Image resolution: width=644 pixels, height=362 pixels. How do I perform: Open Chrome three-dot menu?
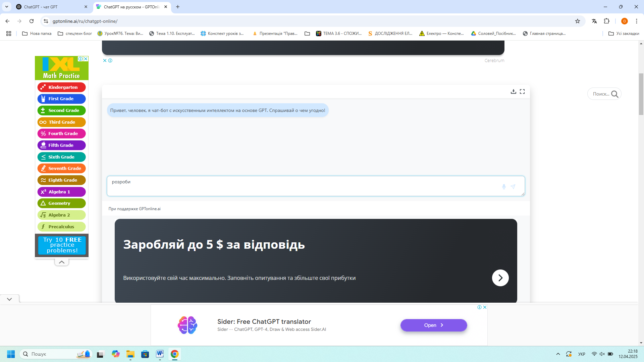coord(636,21)
